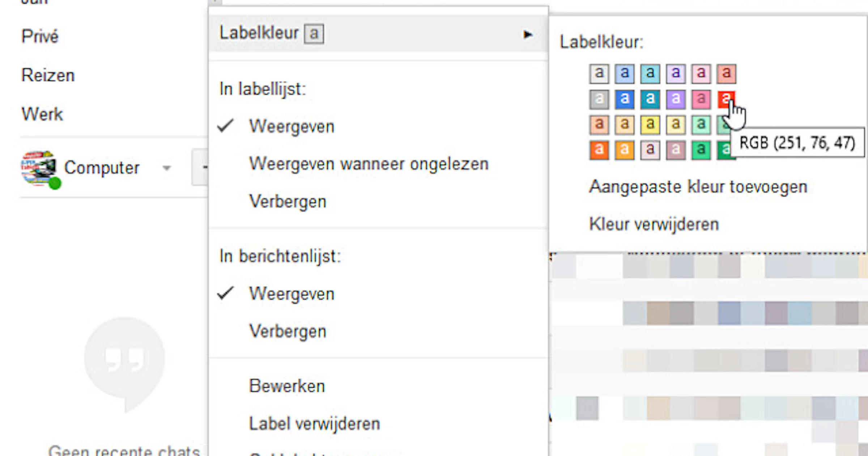Pick the mint green swatch in third row
The height and width of the screenshot is (456, 868).
[701, 124]
